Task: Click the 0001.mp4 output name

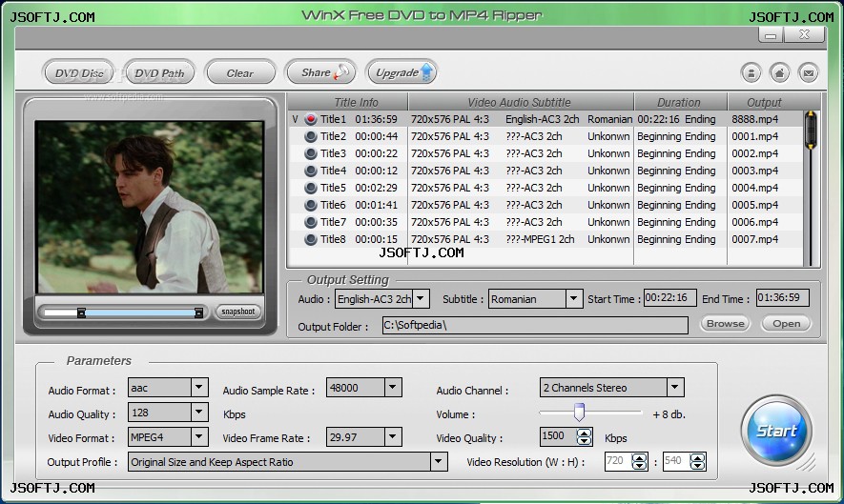Action: click(754, 136)
